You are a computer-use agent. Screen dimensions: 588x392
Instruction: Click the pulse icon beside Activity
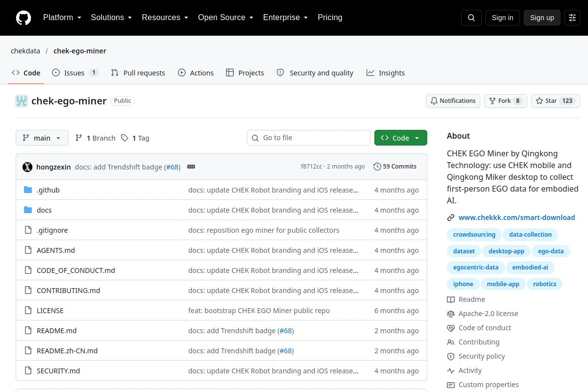(x=451, y=370)
